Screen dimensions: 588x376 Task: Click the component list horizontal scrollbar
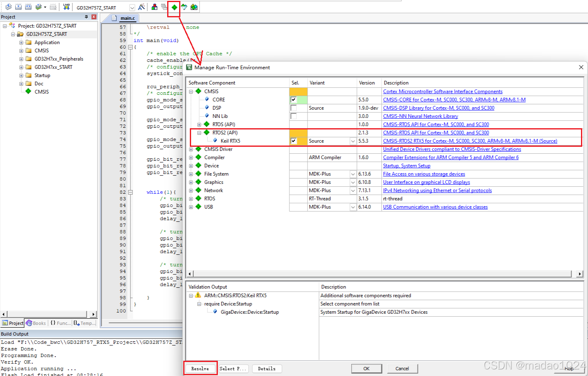(383, 274)
